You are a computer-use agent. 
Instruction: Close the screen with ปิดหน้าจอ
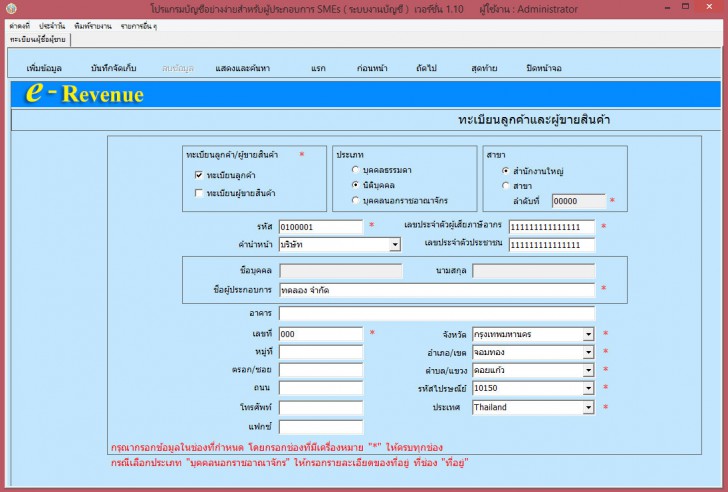[x=544, y=68]
